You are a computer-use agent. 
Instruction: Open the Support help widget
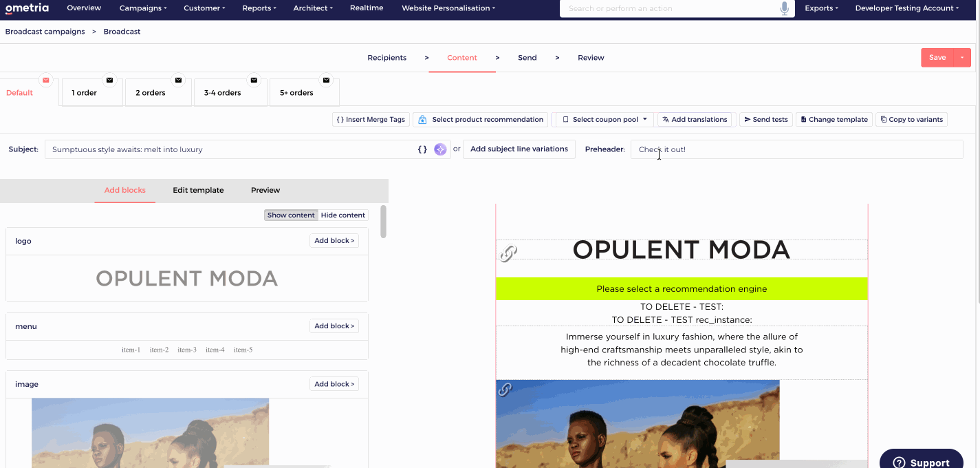point(922,461)
